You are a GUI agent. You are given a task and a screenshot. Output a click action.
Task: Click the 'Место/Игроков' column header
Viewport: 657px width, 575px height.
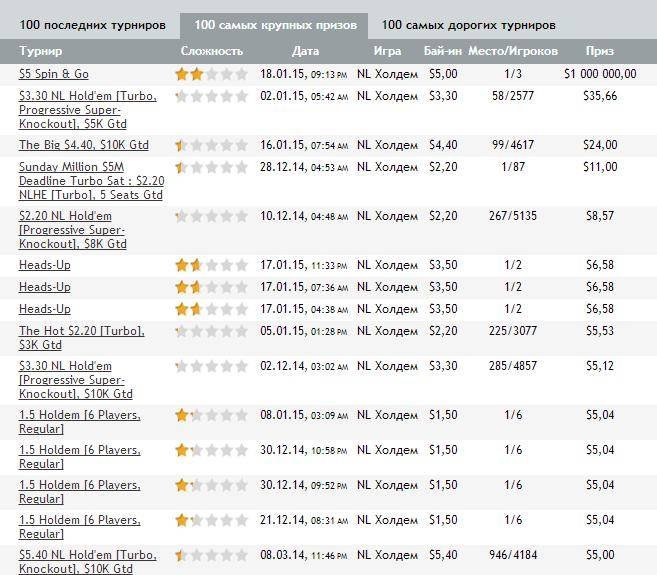click(513, 51)
